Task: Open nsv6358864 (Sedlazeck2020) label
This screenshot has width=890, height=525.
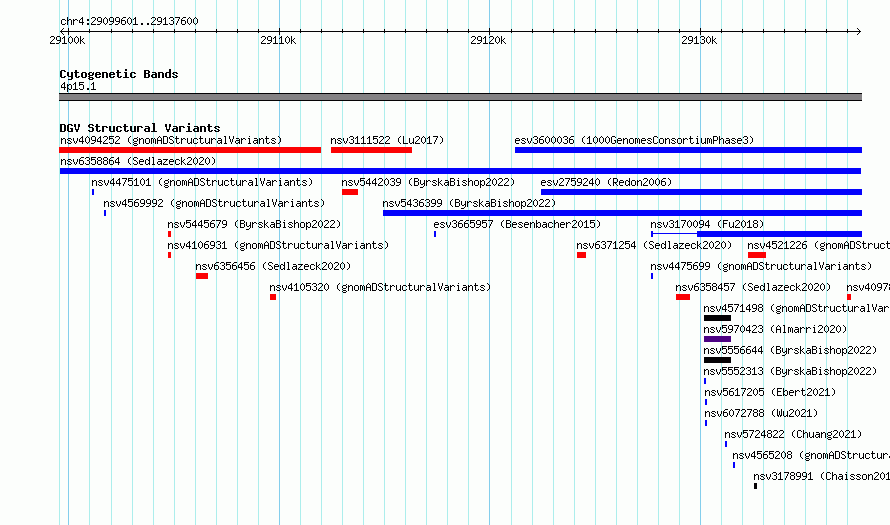Action: [x=138, y=161]
